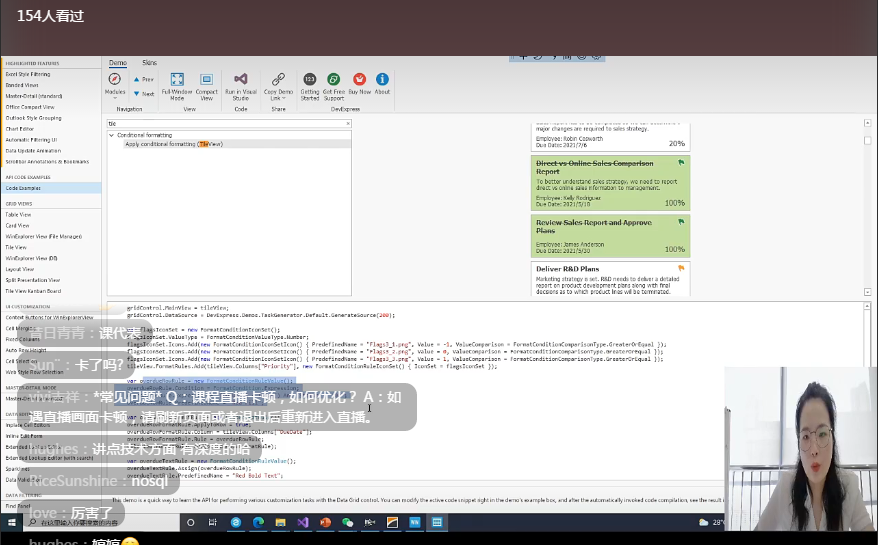This screenshot has width=878, height=545.
Task: Click green flag on Review Sales Report tile
Action: 681,222
